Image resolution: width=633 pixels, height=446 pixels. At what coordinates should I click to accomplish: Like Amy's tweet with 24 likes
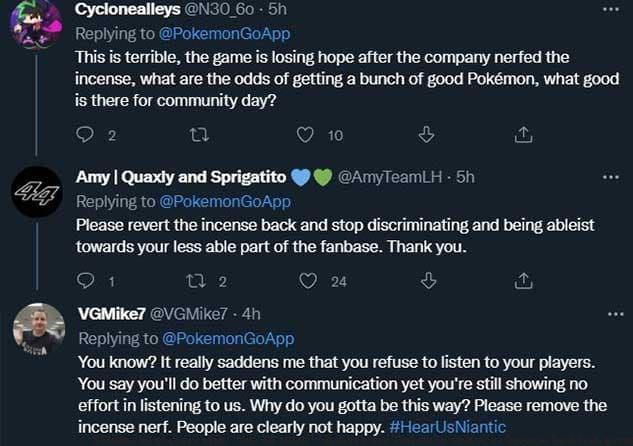click(x=309, y=281)
